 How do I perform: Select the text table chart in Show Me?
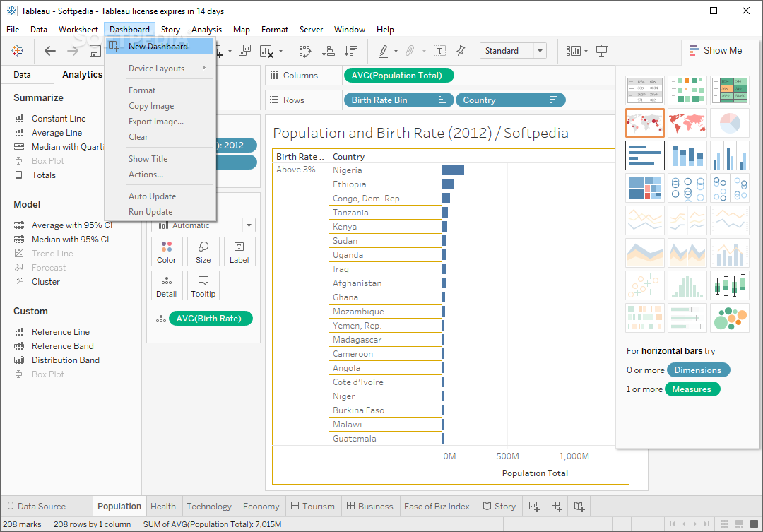pos(645,90)
